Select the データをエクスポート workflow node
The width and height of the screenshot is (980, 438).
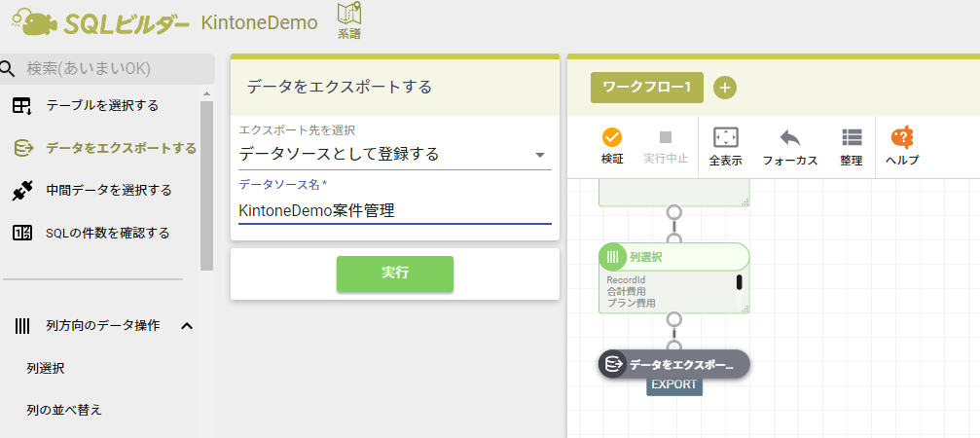(673, 364)
